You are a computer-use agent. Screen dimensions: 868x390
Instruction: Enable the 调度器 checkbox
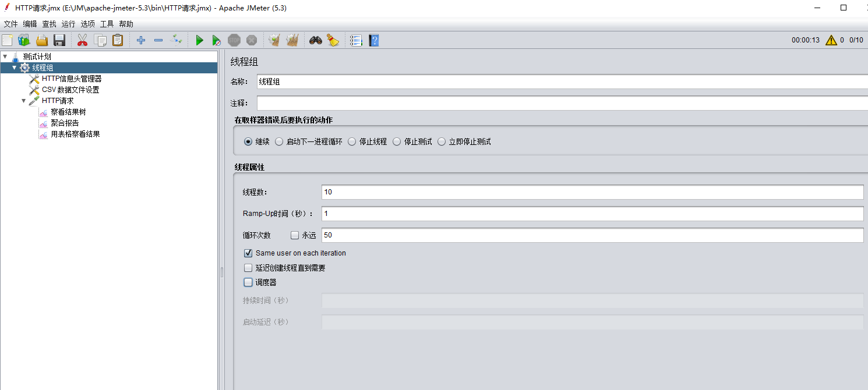(x=248, y=282)
